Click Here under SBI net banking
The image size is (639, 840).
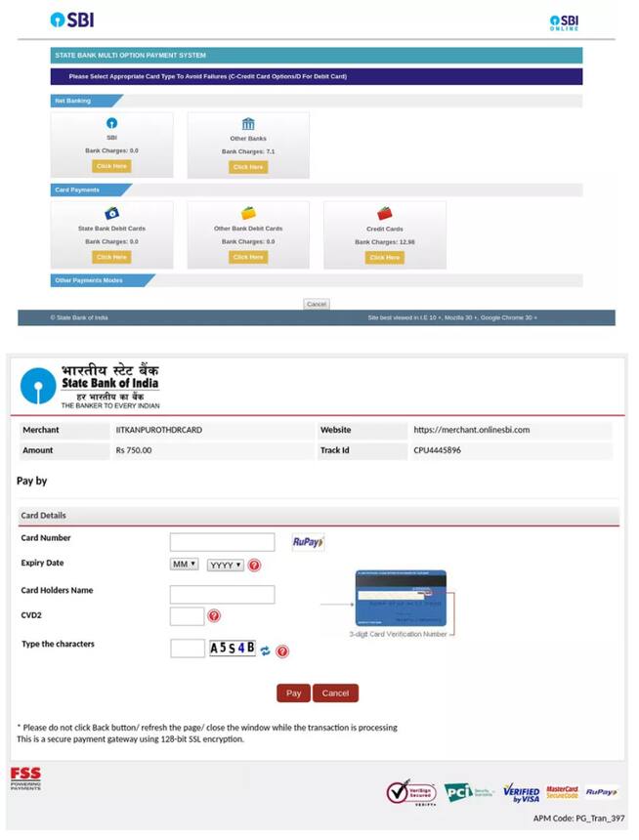coord(111,166)
